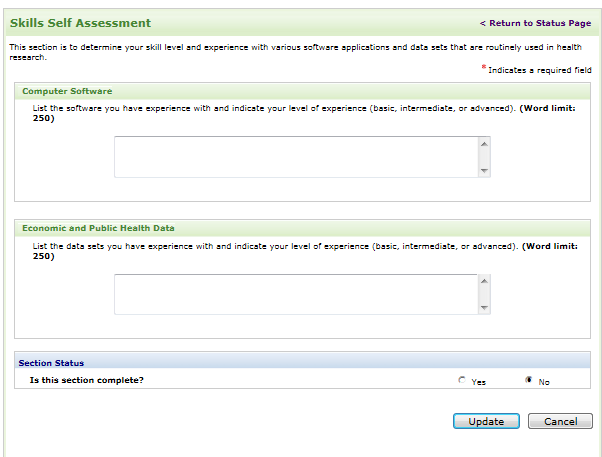Click scrollbar track of Computer Software text box

484,157
